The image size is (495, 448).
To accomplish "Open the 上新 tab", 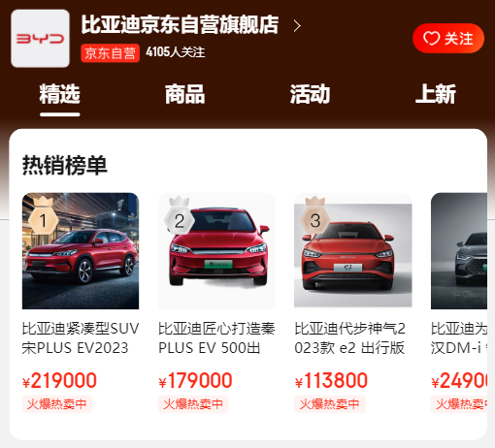I will click(x=436, y=94).
